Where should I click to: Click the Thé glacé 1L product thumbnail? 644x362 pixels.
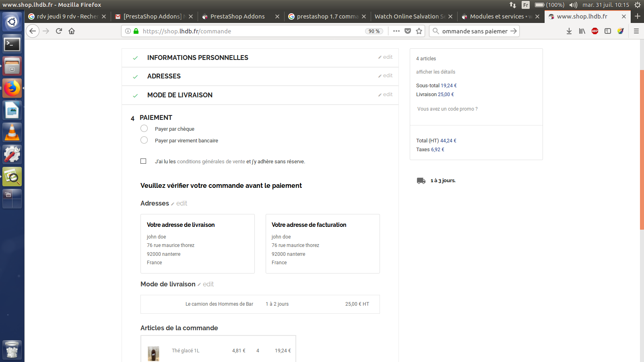(x=153, y=354)
